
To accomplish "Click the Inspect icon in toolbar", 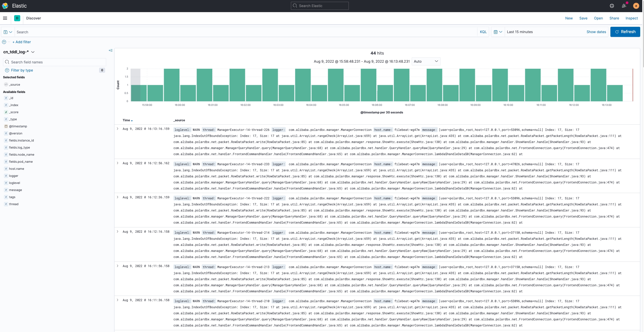I will (631, 18).
